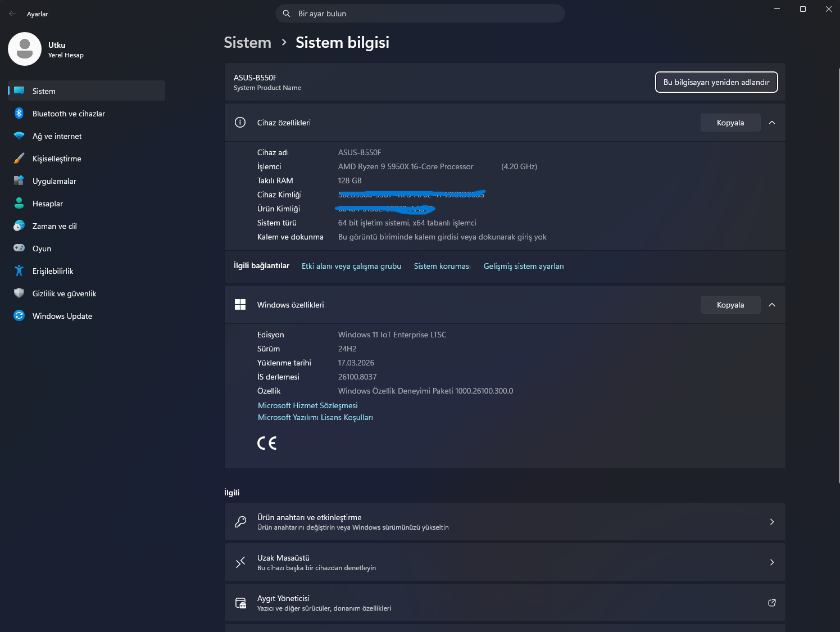
Task: Click the Sistem breadcrumb in the header
Action: (x=247, y=42)
